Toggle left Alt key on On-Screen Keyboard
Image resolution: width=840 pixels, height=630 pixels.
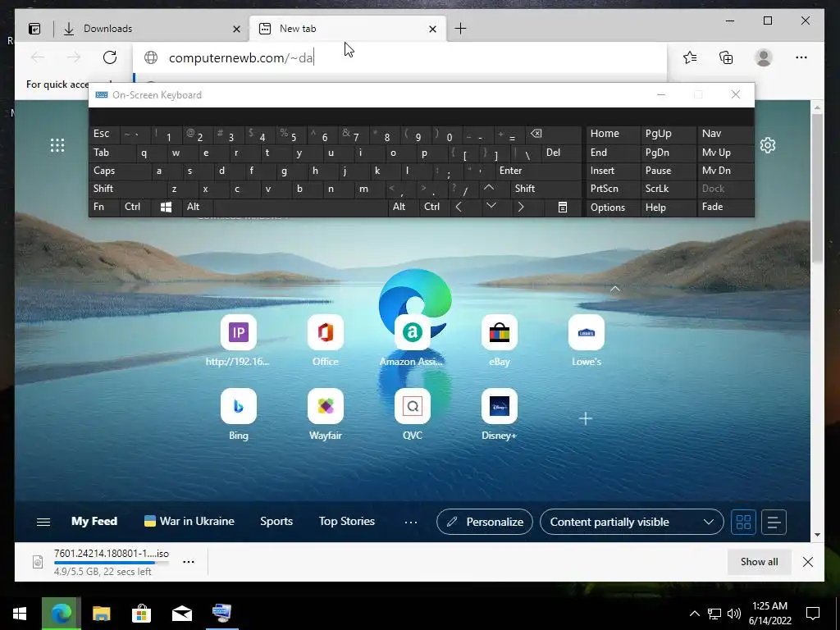pyautogui.click(x=198, y=208)
